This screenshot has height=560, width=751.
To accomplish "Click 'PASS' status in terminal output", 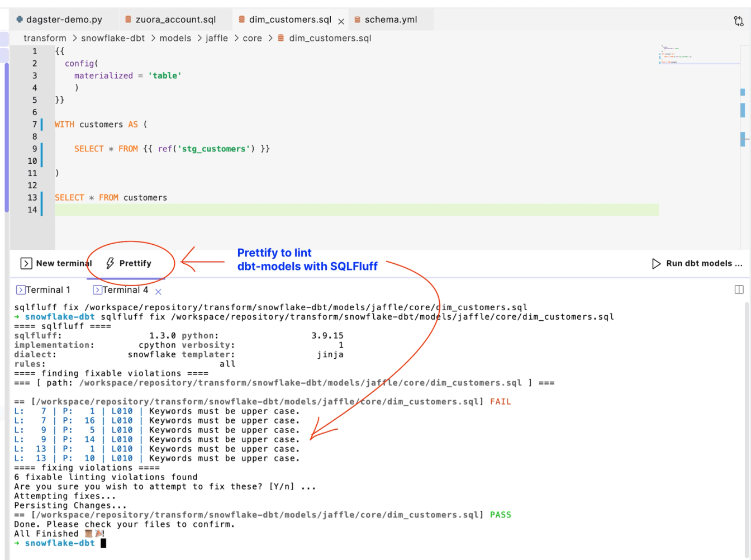I will tap(501, 515).
